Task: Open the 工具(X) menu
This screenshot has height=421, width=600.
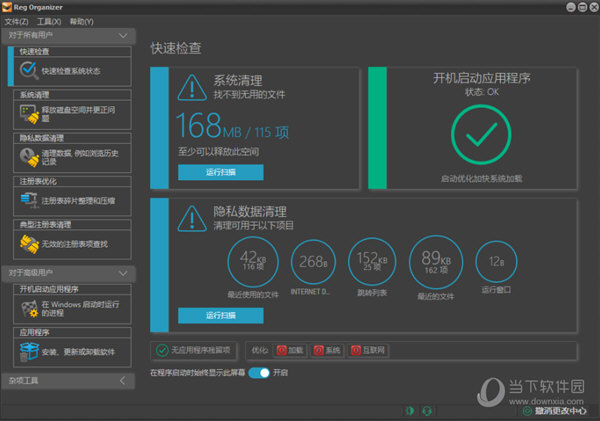Action: coord(47,20)
